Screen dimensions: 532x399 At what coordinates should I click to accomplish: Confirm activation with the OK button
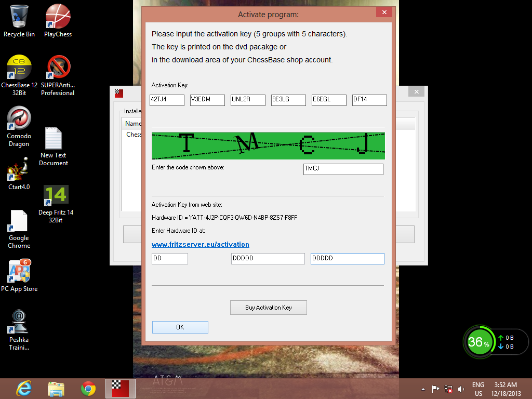[x=180, y=327]
